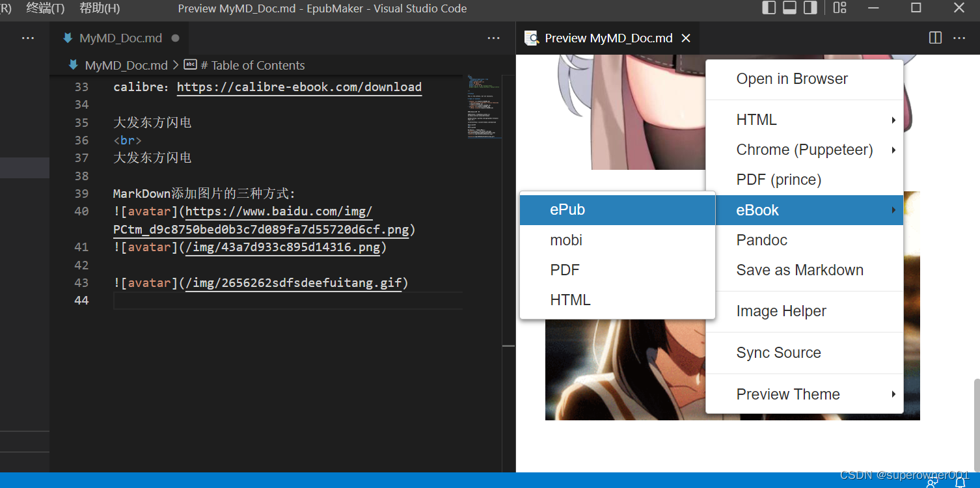Image resolution: width=980 pixels, height=488 pixels.
Task: Export eBook as ePub
Action: click(x=618, y=210)
